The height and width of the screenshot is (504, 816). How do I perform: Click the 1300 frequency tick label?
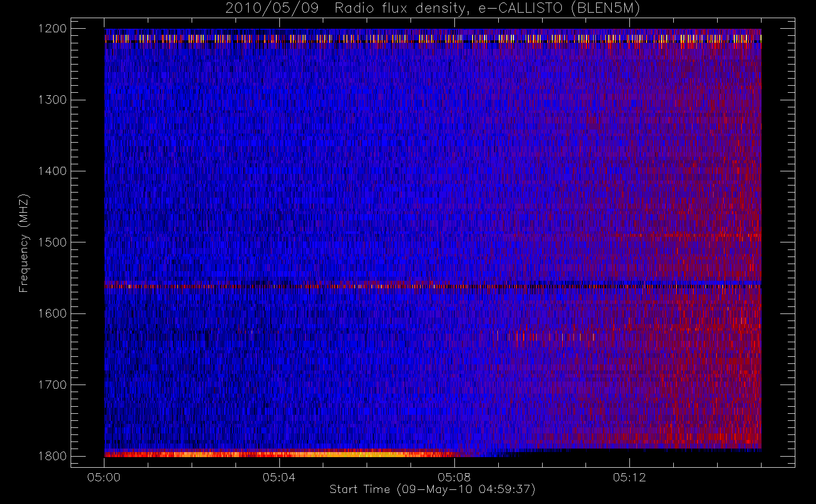[52, 100]
